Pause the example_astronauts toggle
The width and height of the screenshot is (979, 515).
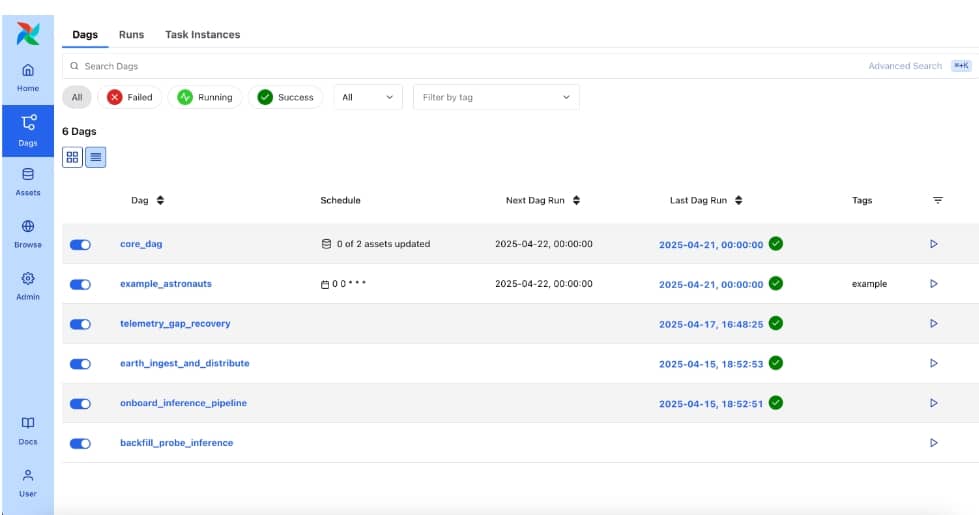(x=80, y=285)
